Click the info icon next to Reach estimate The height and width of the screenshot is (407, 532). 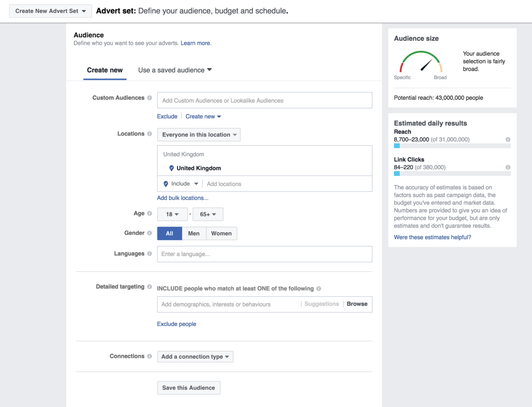pyautogui.click(x=508, y=139)
